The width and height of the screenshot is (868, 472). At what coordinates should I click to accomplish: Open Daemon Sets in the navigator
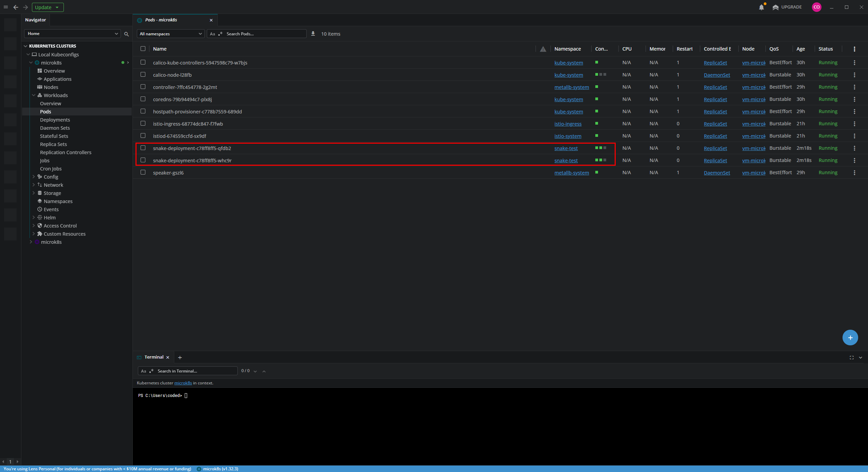click(x=55, y=128)
